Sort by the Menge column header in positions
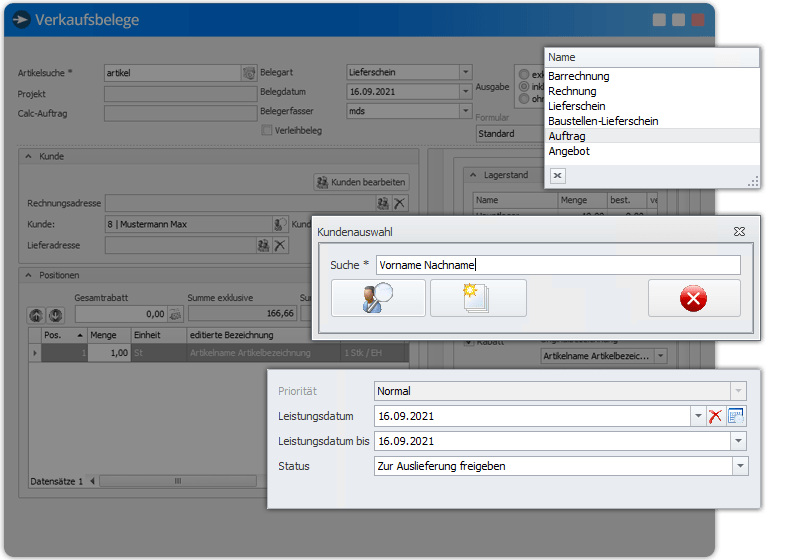This screenshot has height=560, width=800. tap(109, 335)
